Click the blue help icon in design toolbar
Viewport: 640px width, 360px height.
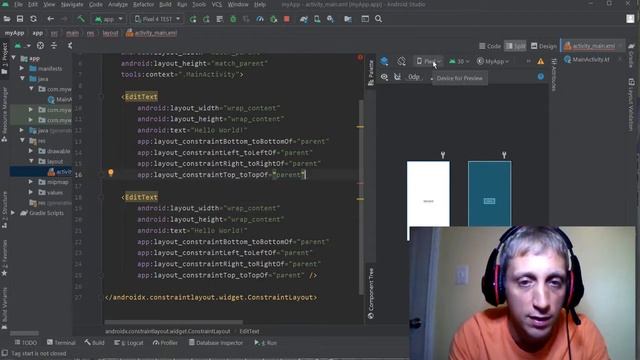[x=541, y=76]
